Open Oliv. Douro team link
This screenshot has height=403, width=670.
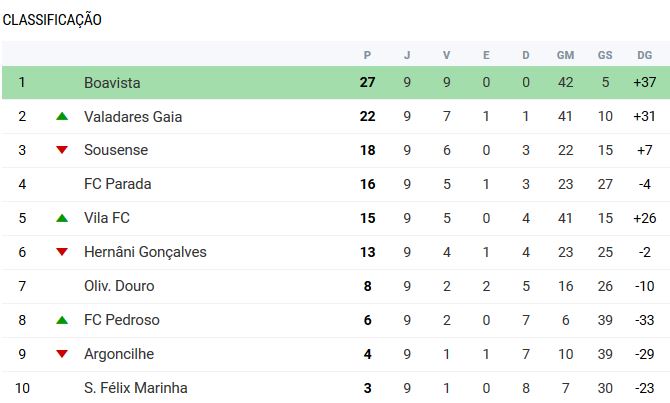[121, 286]
